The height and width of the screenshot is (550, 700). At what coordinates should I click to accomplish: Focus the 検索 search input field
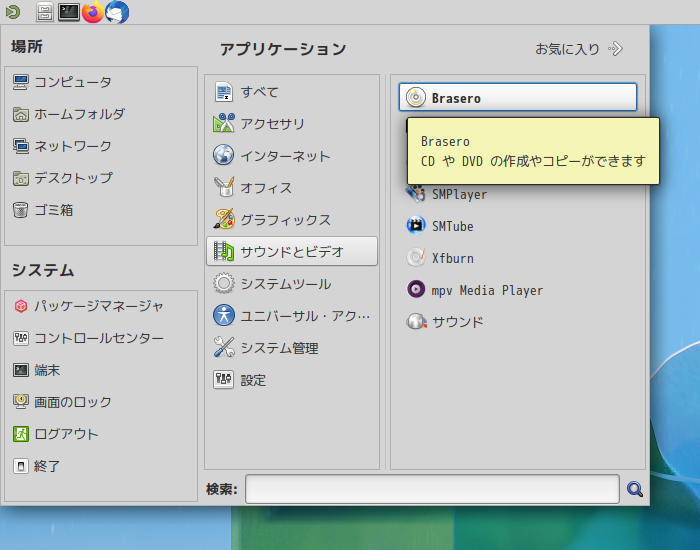[432, 489]
